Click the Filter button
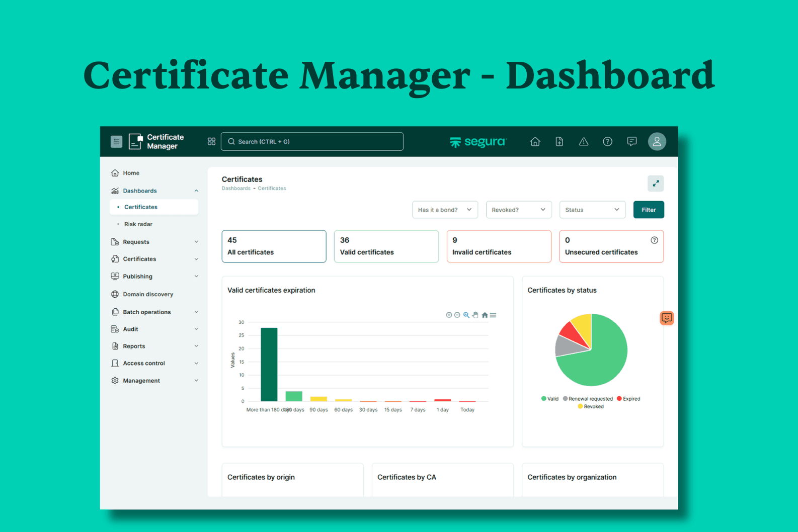The width and height of the screenshot is (798, 532). coord(649,210)
